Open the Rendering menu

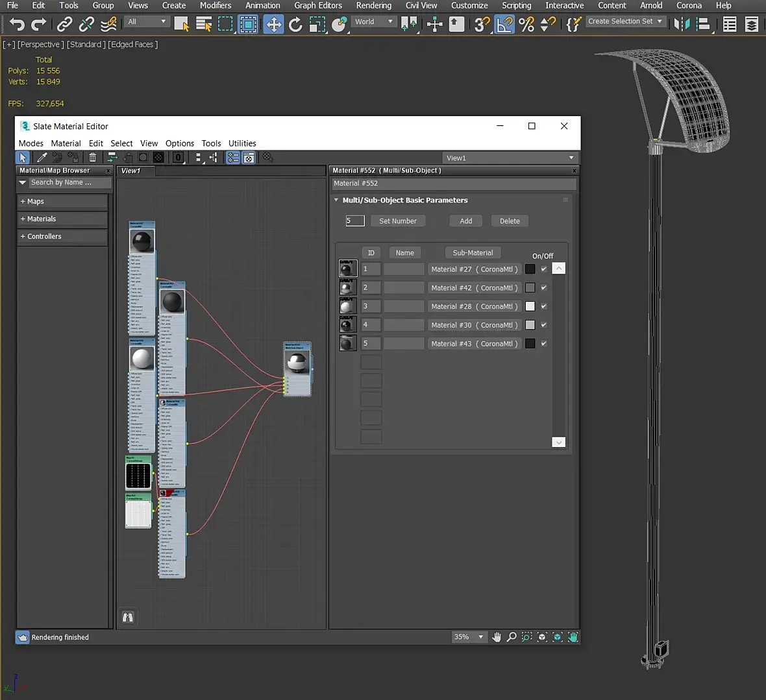(x=373, y=5)
